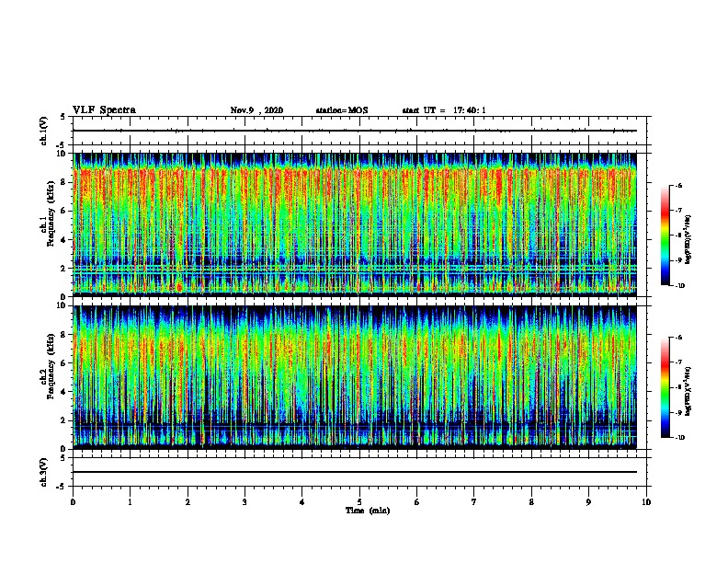Click the "8" kHz tick on ch.1 axis
The width and height of the screenshot is (728, 563).
64,182
